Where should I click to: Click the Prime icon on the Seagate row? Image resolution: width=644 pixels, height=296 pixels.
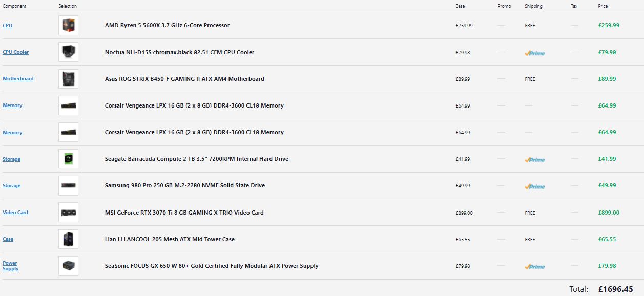click(534, 159)
